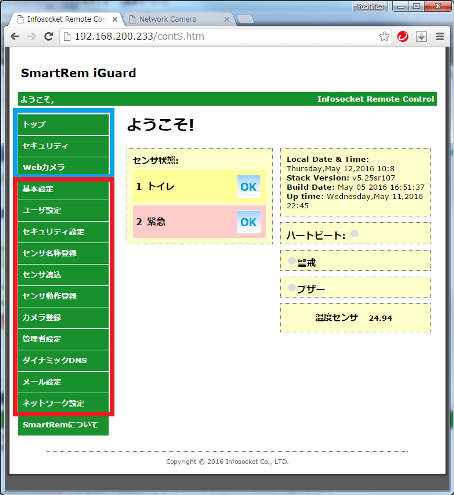
Task: Open the セキュリティ menu item
Action: tap(63, 146)
